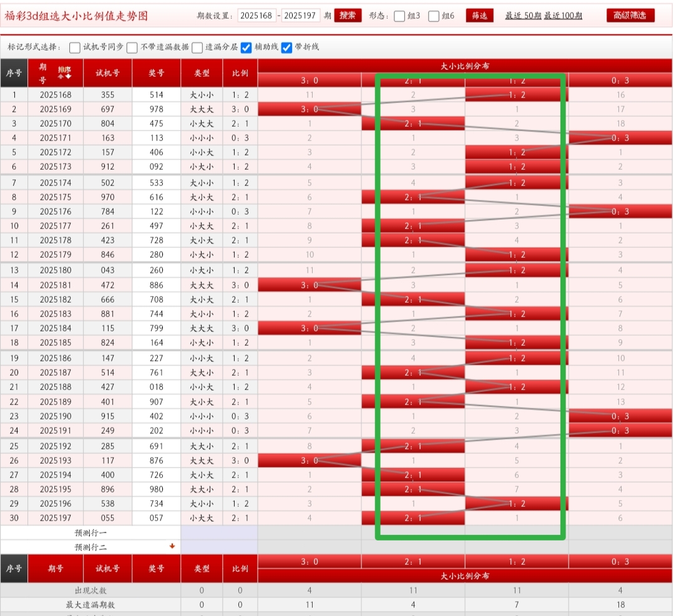Open 高级筛选 advanced filter
Viewport: 674px width, 616px height.
pyautogui.click(x=630, y=16)
